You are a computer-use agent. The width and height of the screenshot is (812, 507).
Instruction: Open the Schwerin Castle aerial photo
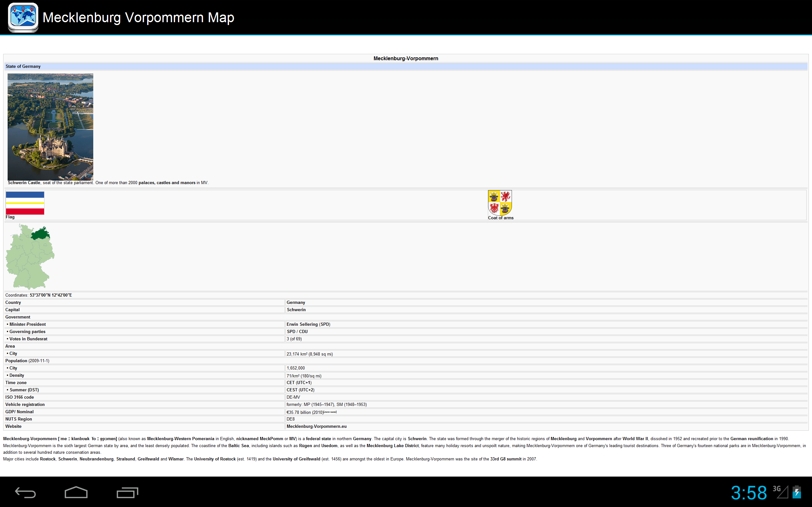50,127
